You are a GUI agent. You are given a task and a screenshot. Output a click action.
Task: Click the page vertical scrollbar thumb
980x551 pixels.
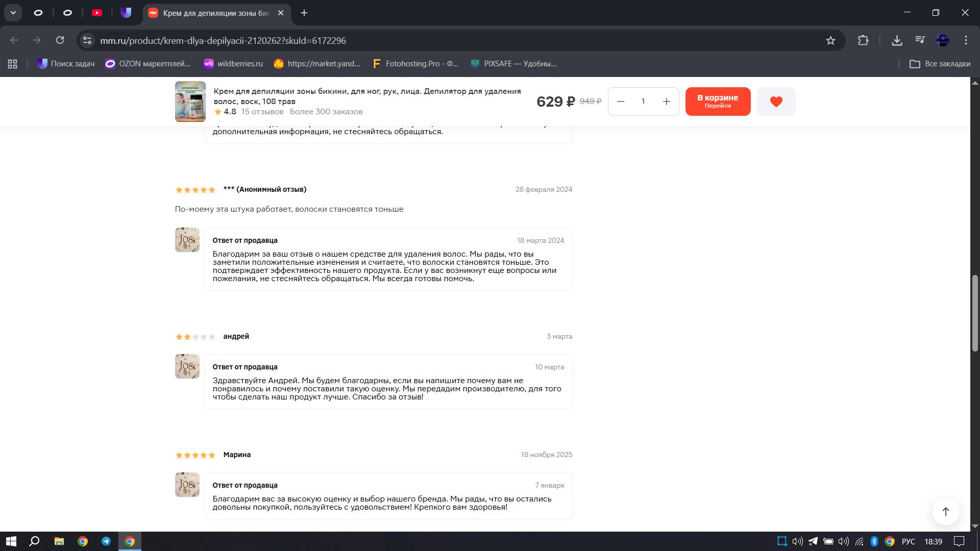(975, 313)
